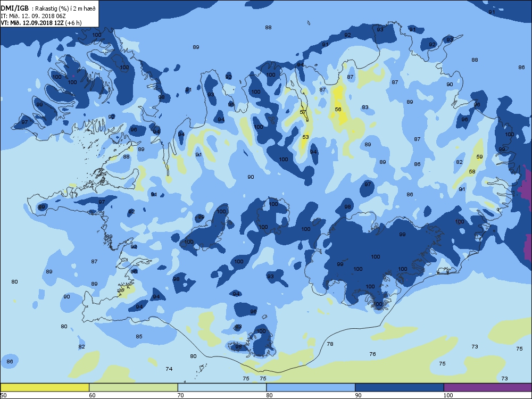Click the 'Rakastig (%) í 2 m hæð' label
532x399 pixels.
(x=65, y=9)
